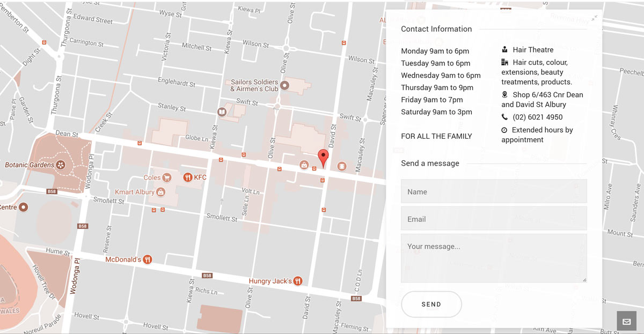This screenshot has width=644, height=334.
Task: Click the red location pin on the map
Action: point(323,158)
